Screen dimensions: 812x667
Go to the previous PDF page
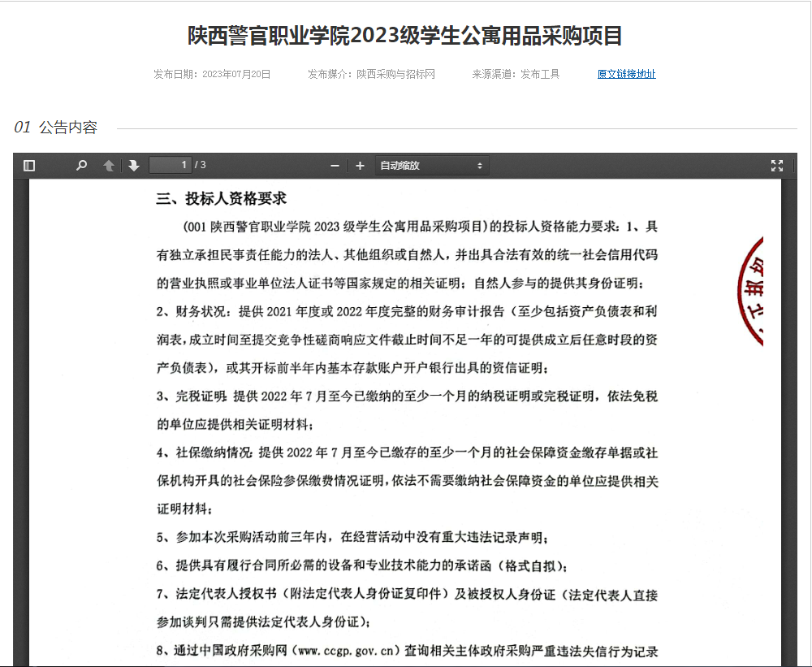[x=109, y=165]
